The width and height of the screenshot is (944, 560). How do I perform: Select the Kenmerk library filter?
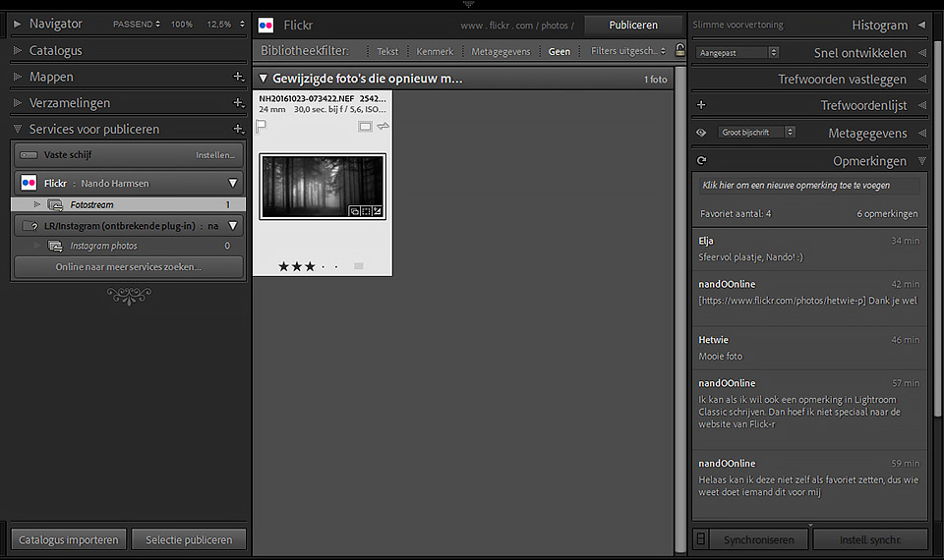(x=435, y=52)
